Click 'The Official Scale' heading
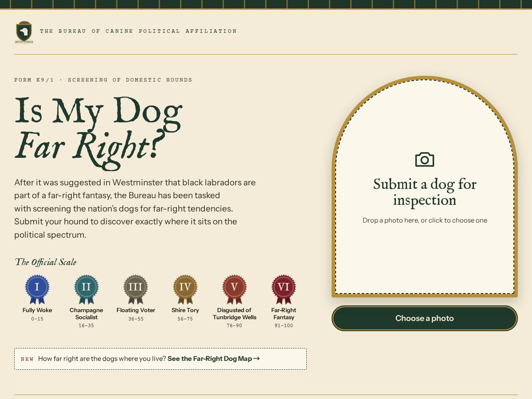 [x=46, y=262]
